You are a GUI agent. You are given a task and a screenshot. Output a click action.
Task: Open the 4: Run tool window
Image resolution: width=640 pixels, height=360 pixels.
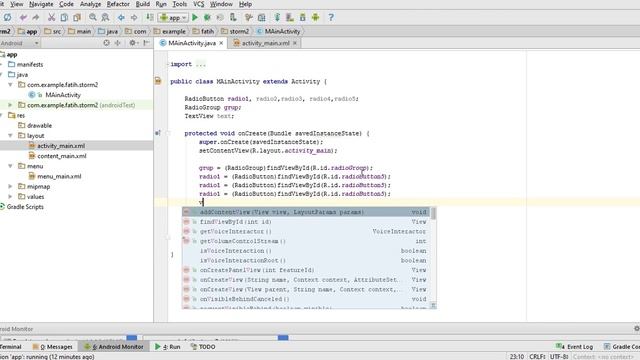click(168, 347)
